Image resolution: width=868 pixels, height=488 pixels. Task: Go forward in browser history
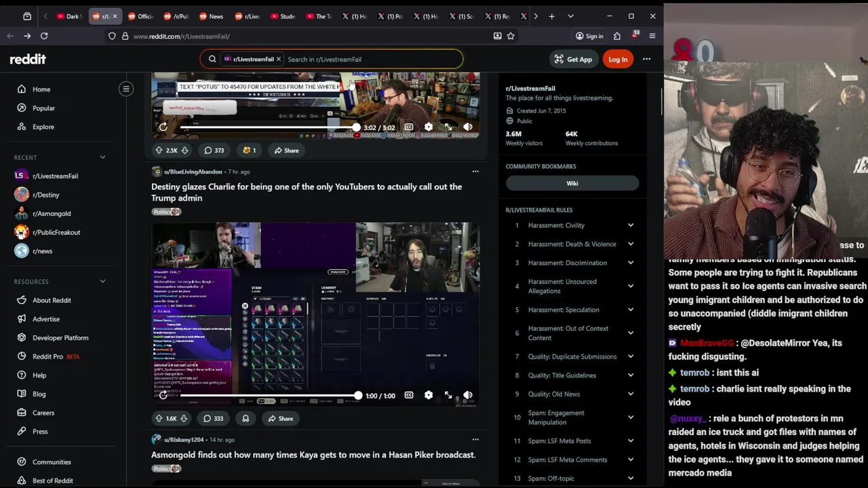click(27, 36)
